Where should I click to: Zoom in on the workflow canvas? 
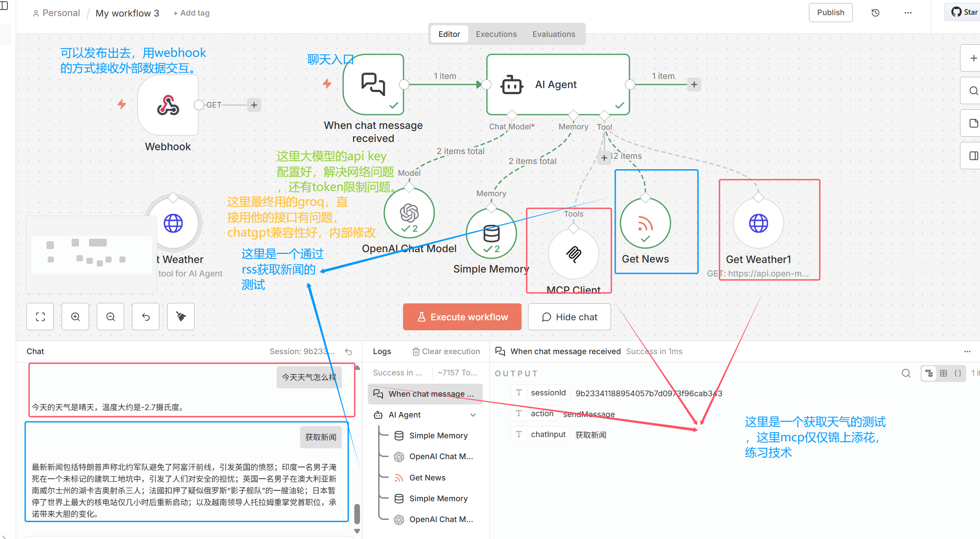click(x=76, y=317)
